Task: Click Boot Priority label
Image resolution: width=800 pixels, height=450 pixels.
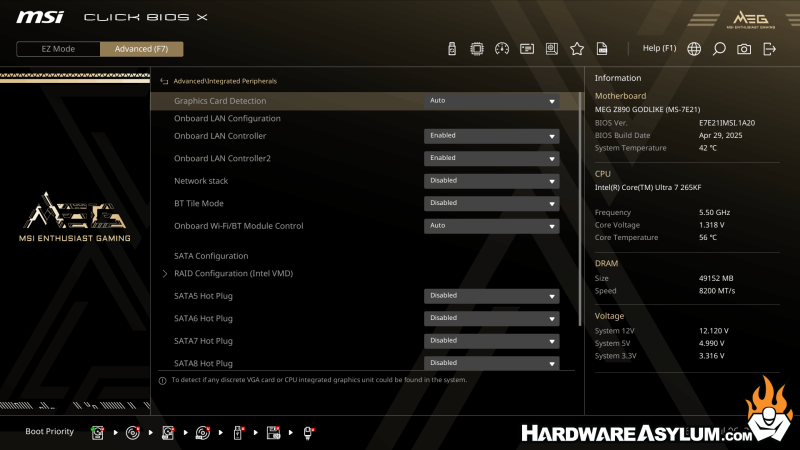Action: [49, 432]
